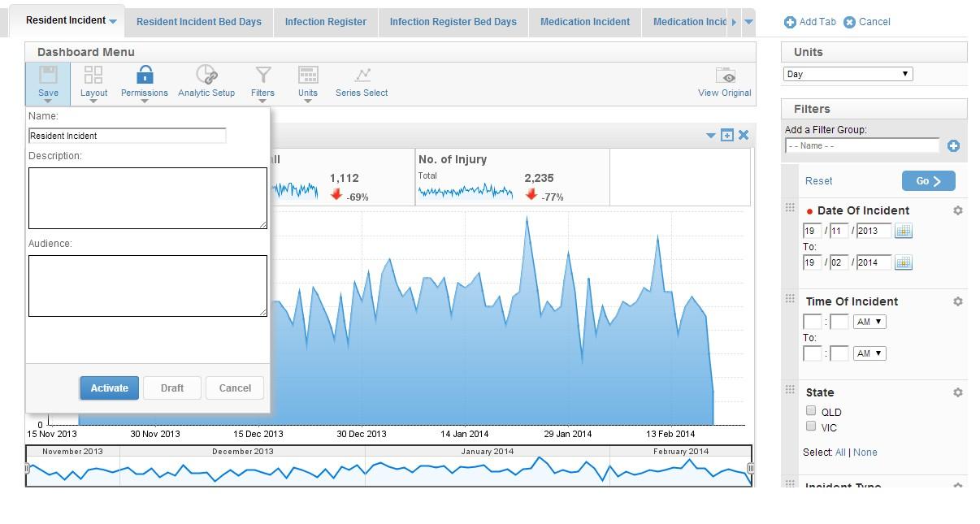
Task: Click the From date day field
Action: [x=813, y=231]
